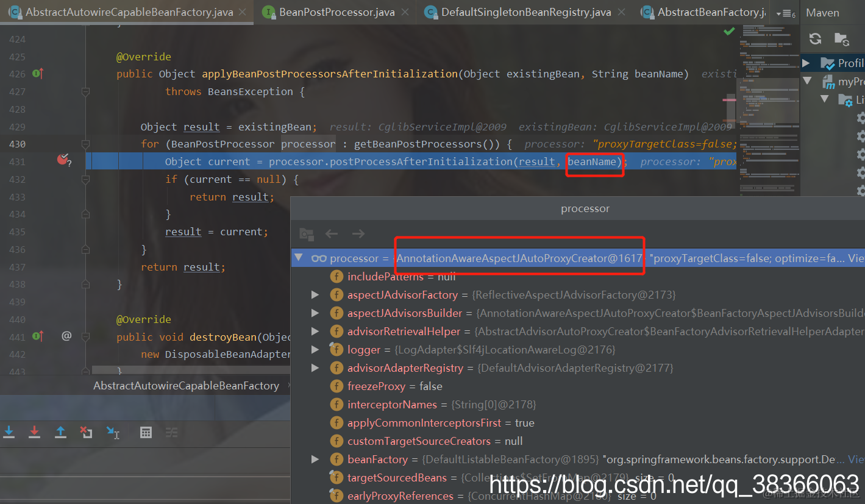Expand the advisorAdapterRegistry field
865x504 pixels.
[x=315, y=368]
